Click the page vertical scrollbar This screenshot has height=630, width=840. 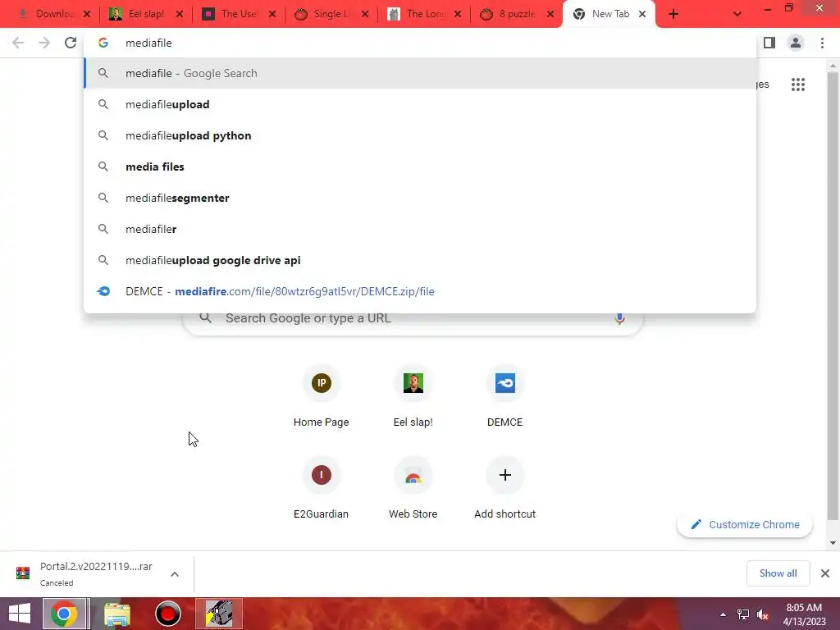[x=833, y=294]
